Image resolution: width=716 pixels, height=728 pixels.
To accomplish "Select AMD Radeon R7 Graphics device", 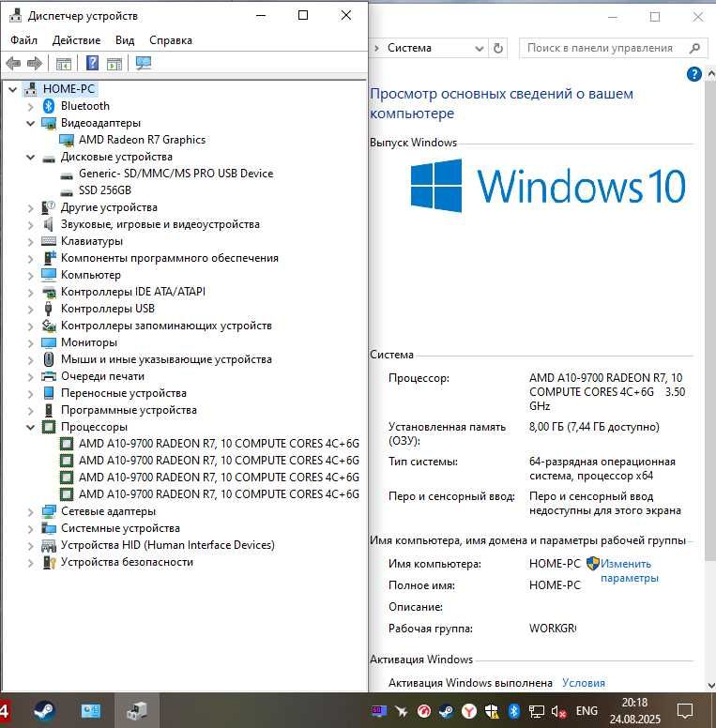I will point(142,140).
